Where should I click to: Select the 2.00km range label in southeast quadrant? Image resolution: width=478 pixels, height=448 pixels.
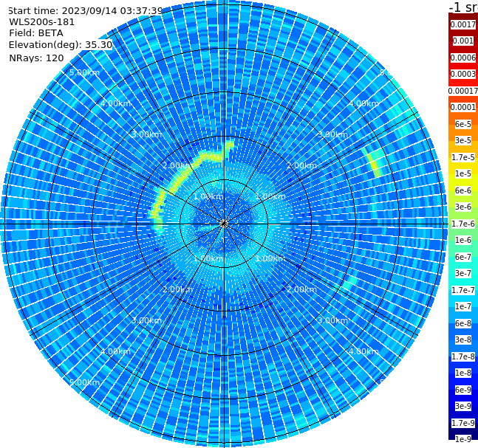pyautogui.click(x=301, y=289)
